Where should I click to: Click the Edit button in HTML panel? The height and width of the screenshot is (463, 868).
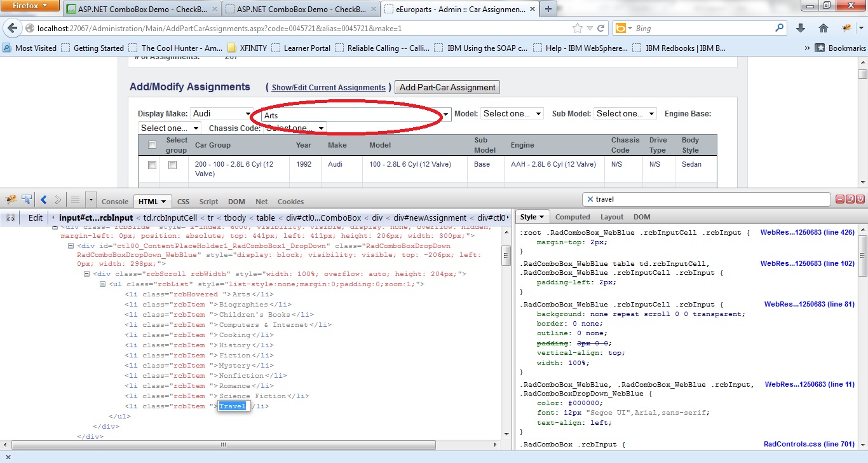pos(36,218)
